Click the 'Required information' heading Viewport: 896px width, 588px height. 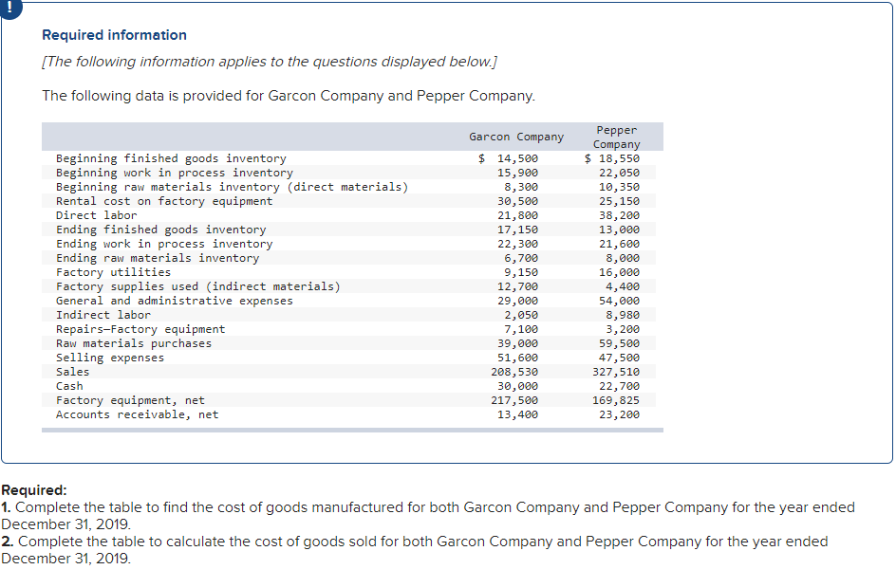[x=114, y=35]
